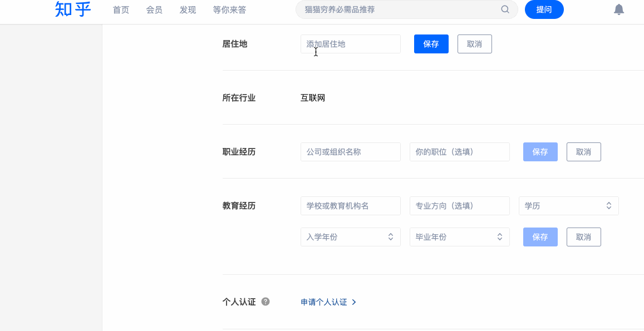This screenshot has height=331, width=644.
Task: Click the search magnifier icon
Action: 505,9
